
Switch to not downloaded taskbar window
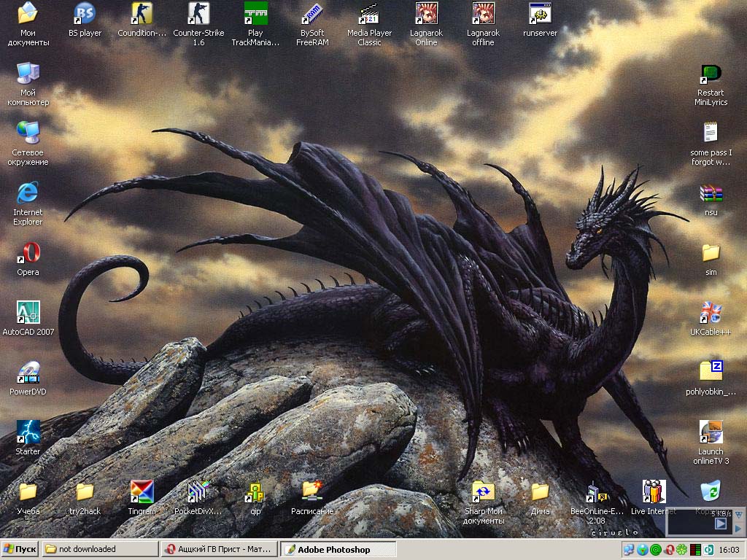click(100, 549)
